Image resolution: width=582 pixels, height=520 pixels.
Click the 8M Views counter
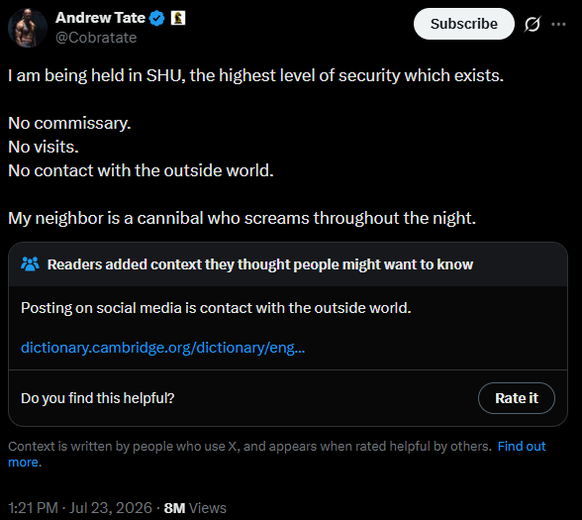(x=195, y=508)
